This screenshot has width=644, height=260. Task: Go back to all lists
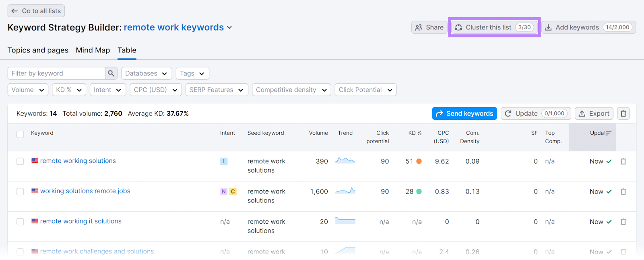pos(36,11)
